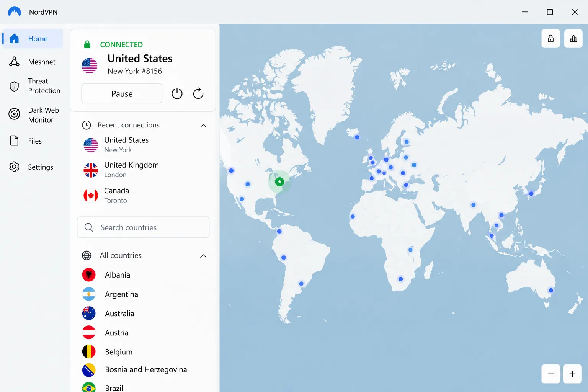
Task: Click the Belgium flag icon
Action: pos(89,352)
